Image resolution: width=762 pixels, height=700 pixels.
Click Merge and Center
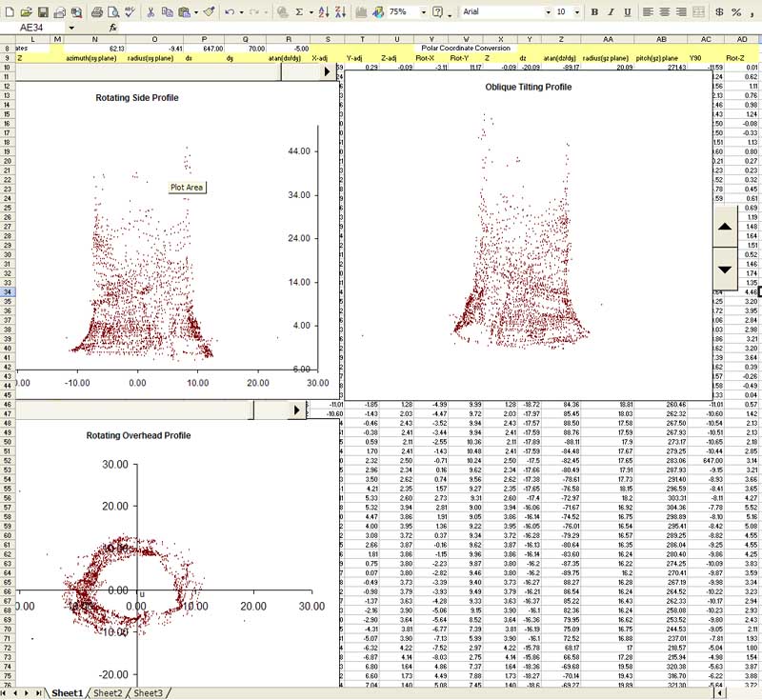698,12
